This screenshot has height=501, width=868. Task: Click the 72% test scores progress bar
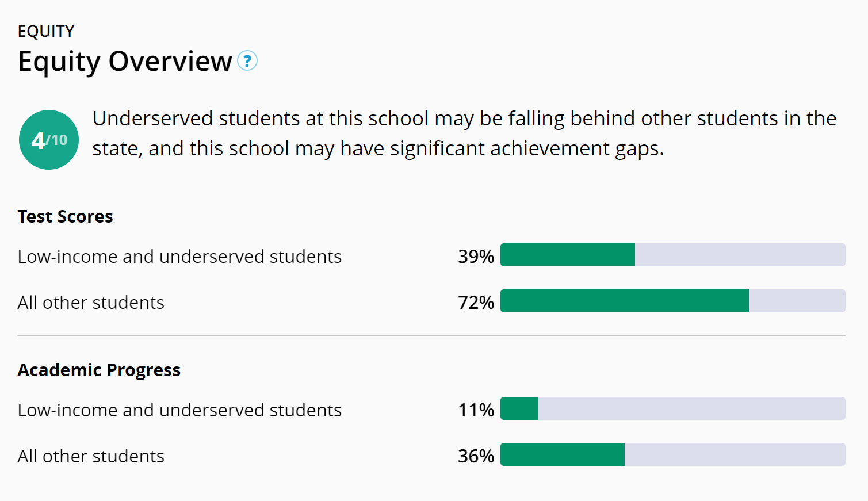pos(672,301)
